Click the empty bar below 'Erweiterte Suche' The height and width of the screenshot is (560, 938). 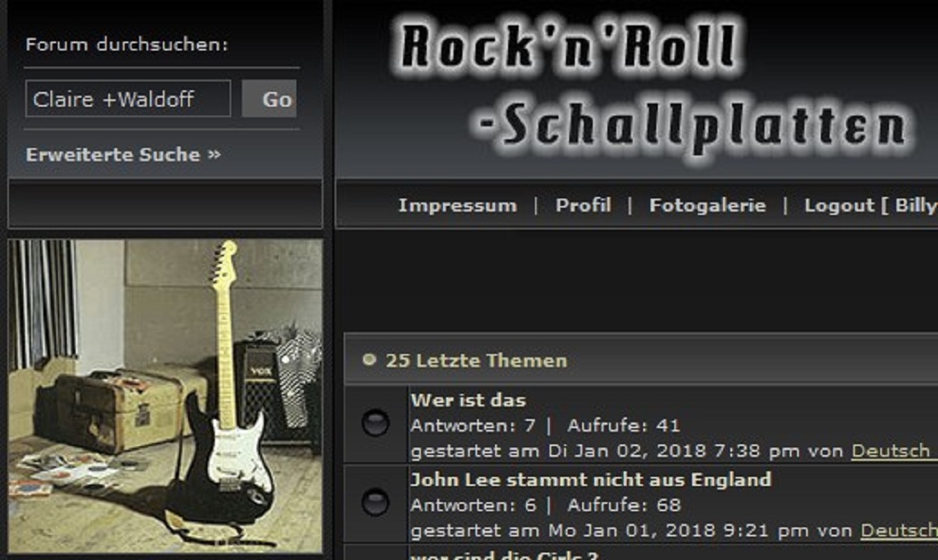(165, 204)
